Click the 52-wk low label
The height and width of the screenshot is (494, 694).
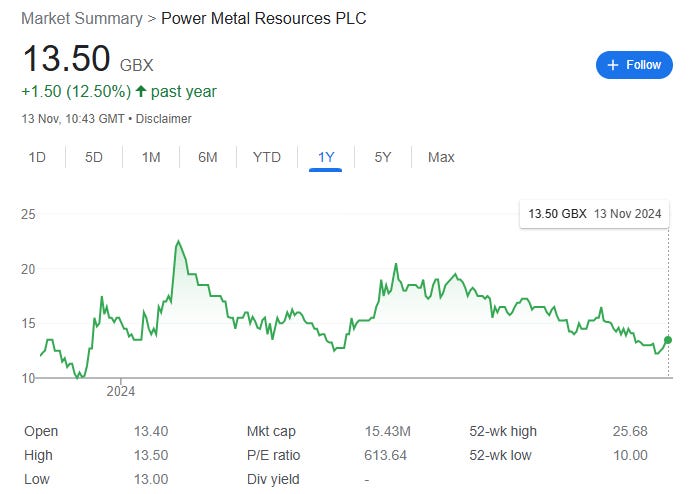[x=500, y=455]
